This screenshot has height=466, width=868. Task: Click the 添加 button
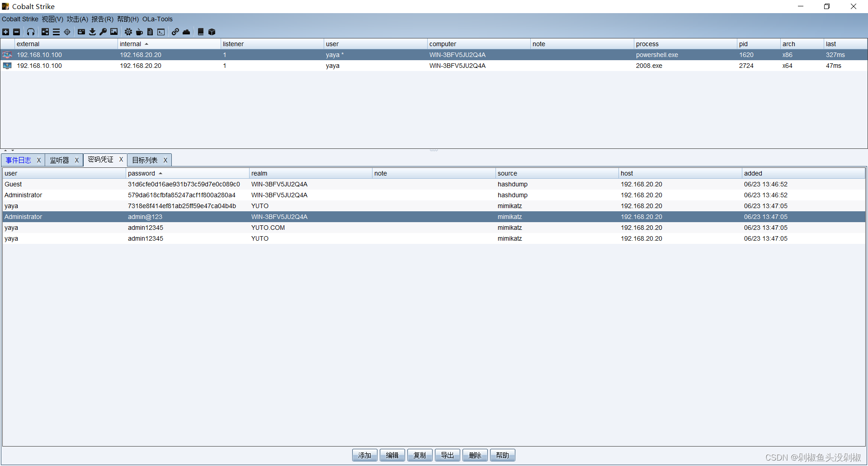tap(365, 455)
